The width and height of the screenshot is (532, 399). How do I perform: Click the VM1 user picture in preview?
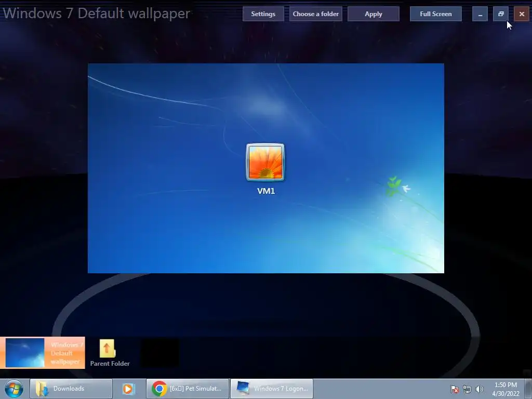click(x=265, y=162)
